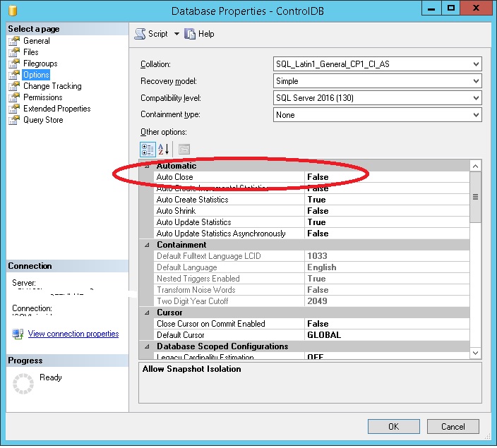The height and width of the screenshot is (448, 497).
Task: Click the Script toolbar icon
Action: [x=140, y=34]
